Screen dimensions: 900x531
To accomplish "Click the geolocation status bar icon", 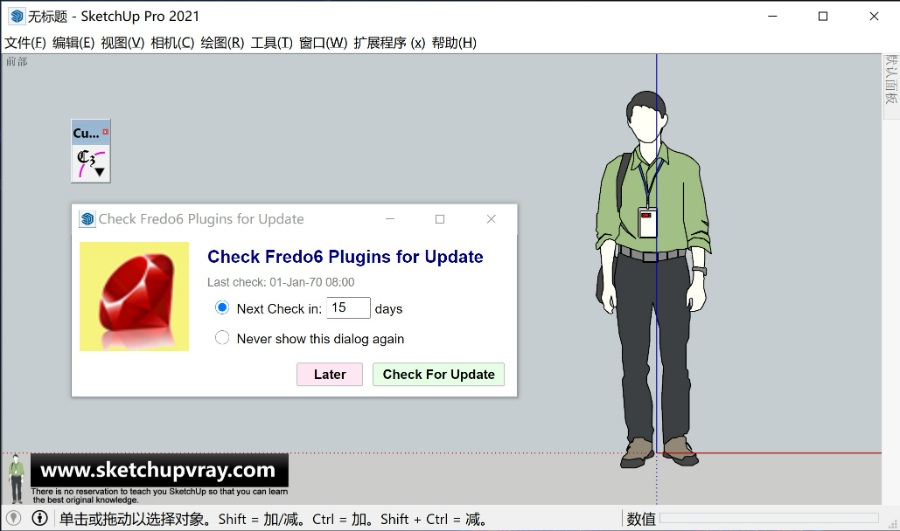I will pos(14,518).
